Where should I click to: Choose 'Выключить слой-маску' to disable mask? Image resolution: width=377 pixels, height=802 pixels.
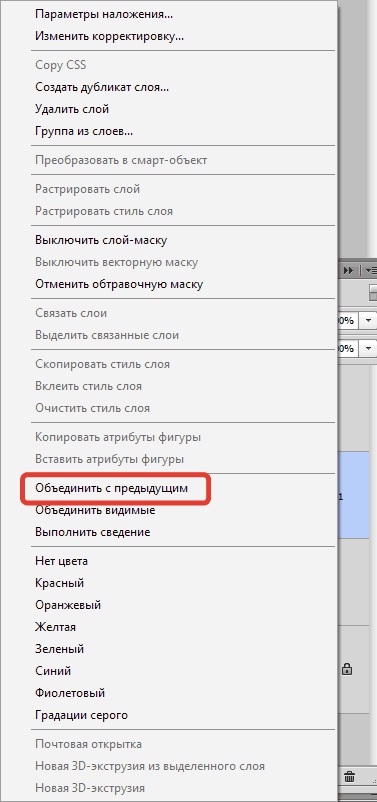coord(101,240)
